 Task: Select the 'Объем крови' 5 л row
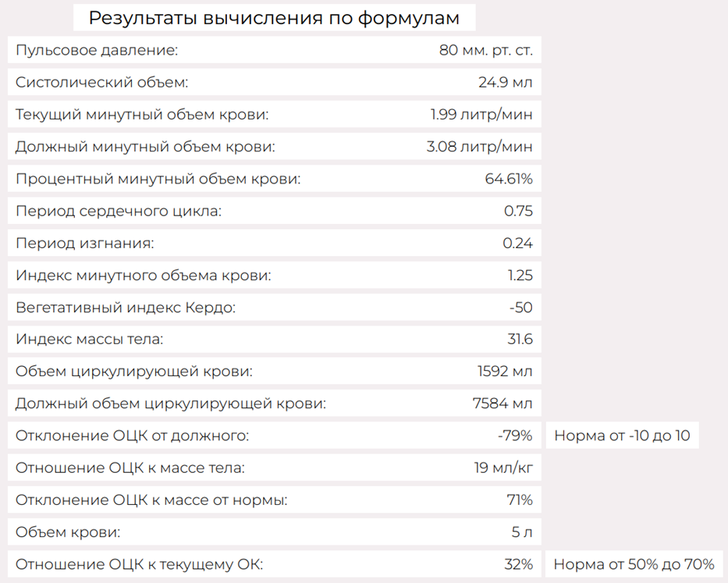click(x=275, y=532)
